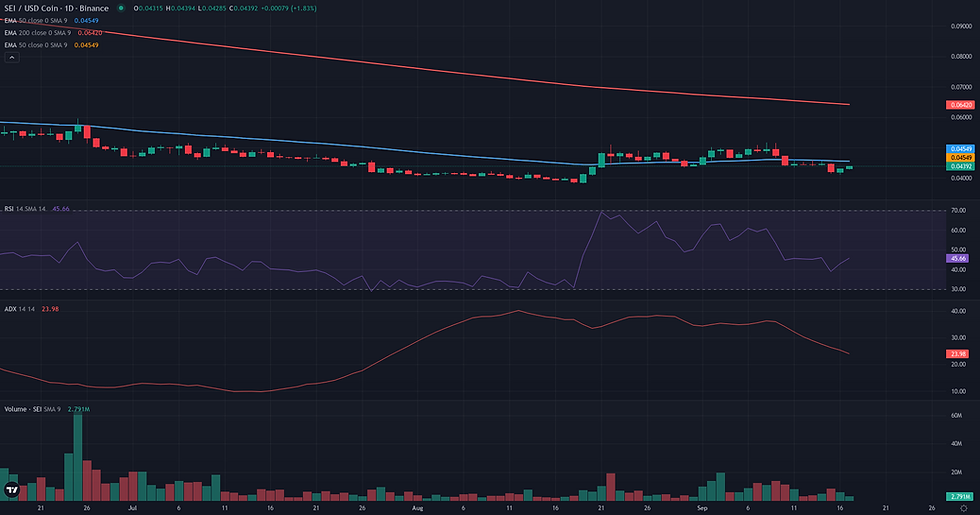Click the red EMA 200 value 0.06420
This screenshot has height=515, width=980.
[x=90, y=32]
